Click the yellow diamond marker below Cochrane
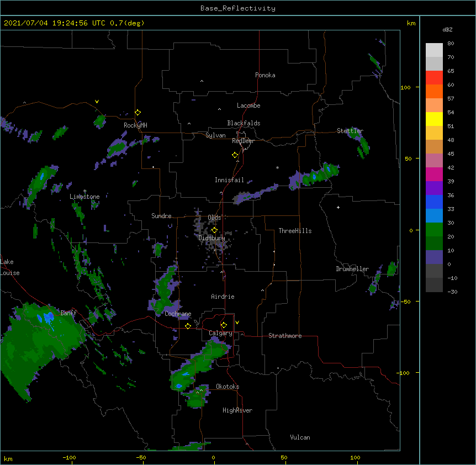476x465 pixels. pos(188,326)
